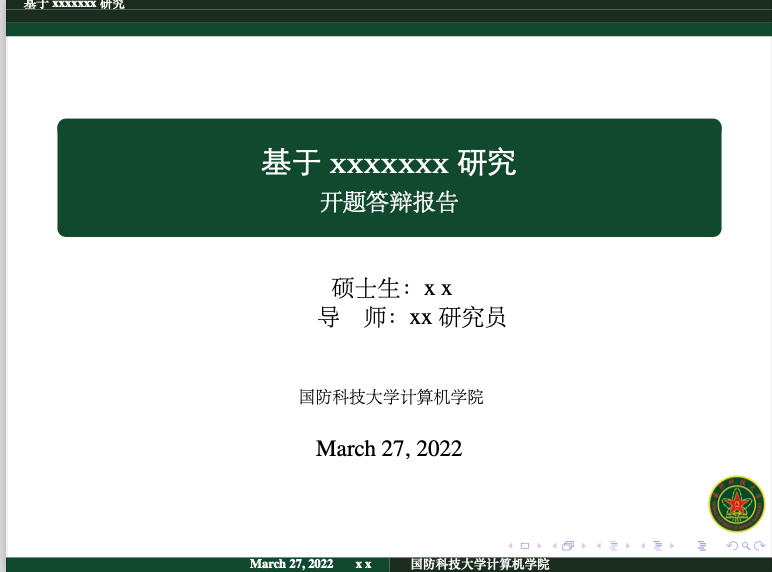Click the subsection navigation icon
This screenshot has width=772, height=572.
tap(612, 546)
